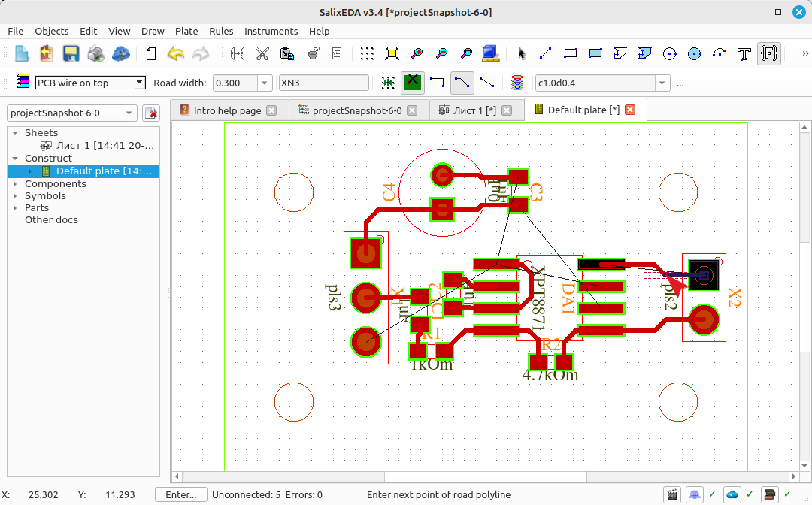Open the File menu
The height and width of the screenshot is (505, 812).
pos(16,31)
